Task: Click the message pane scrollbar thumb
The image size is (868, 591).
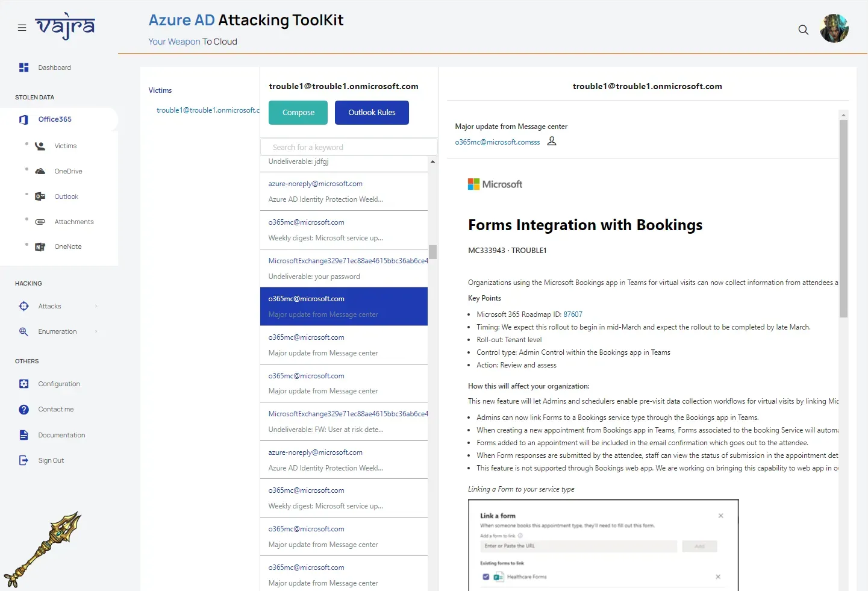Action: tap(843, 218)
